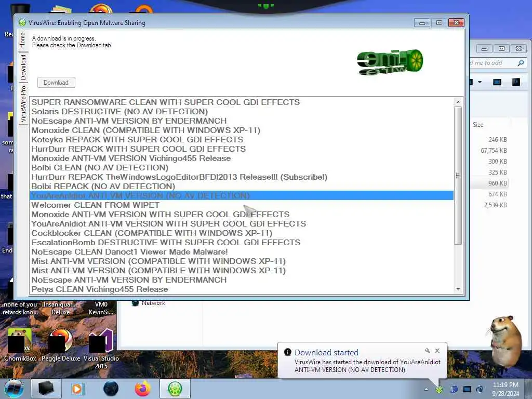Select Koteyka REPACK WITH SUPER COOL GDI EFFECTS
This screenshot has height=399, width=532.
pos(242,140)
